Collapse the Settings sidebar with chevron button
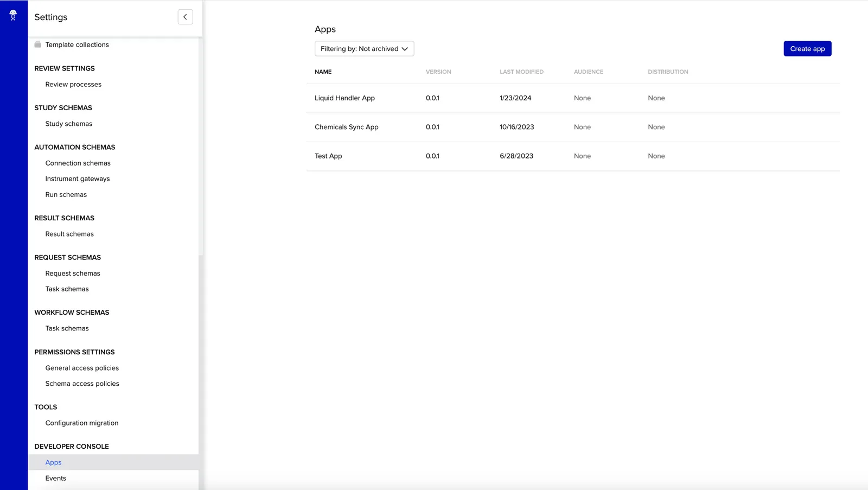Viewport: 868px width, 490px height. click(185, 17)
